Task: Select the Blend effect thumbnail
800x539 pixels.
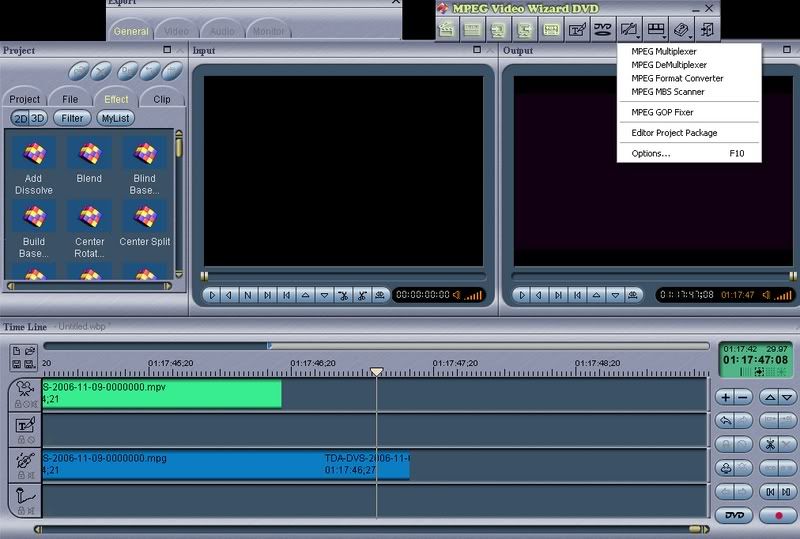Action: tap(89, 161)
